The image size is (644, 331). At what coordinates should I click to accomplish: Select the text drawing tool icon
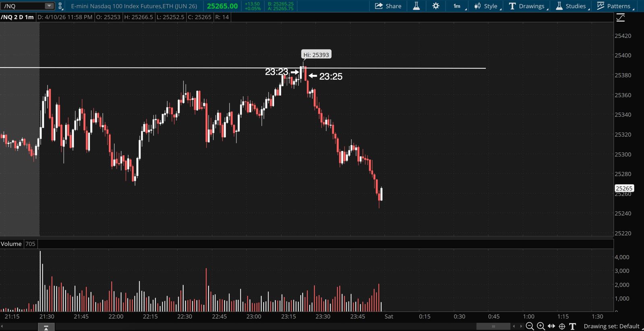tap(572, 326)
